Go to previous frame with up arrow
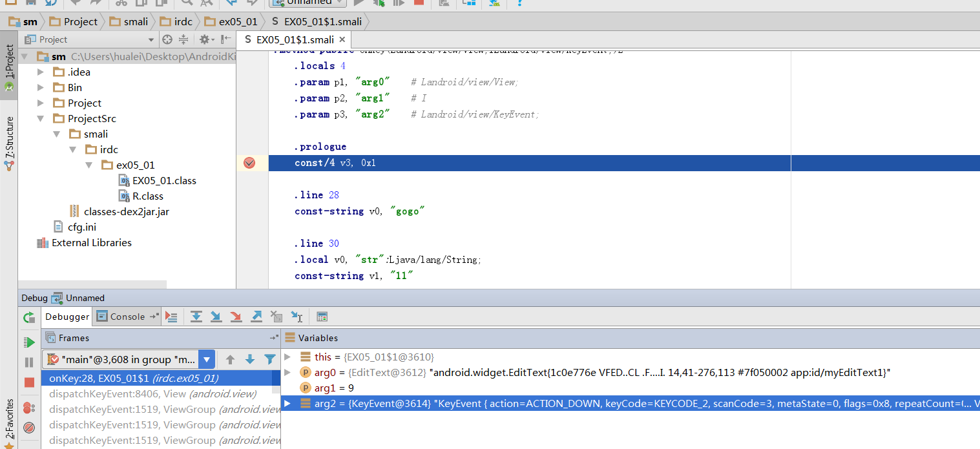Screen dimensions: 980x449 coord(230,360)
